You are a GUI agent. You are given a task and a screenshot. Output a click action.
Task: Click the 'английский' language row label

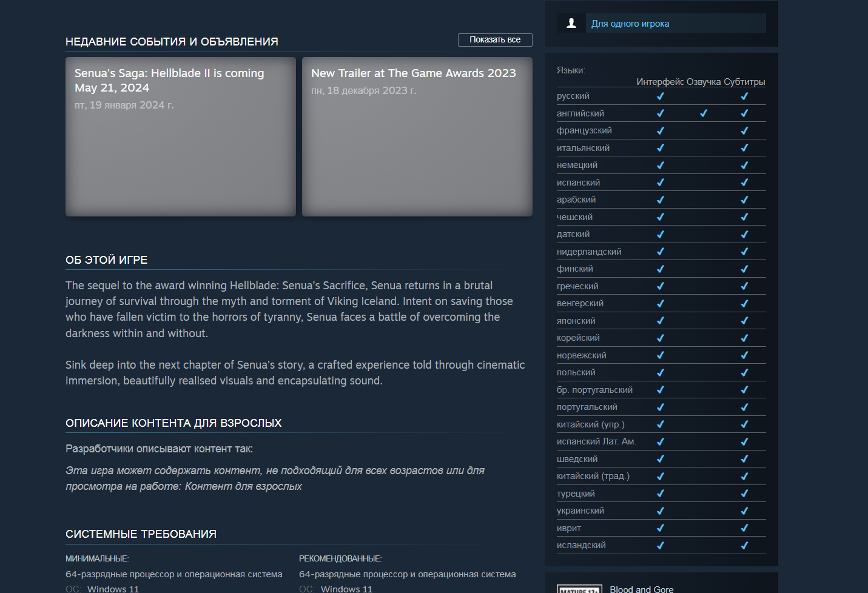point(580,113)
